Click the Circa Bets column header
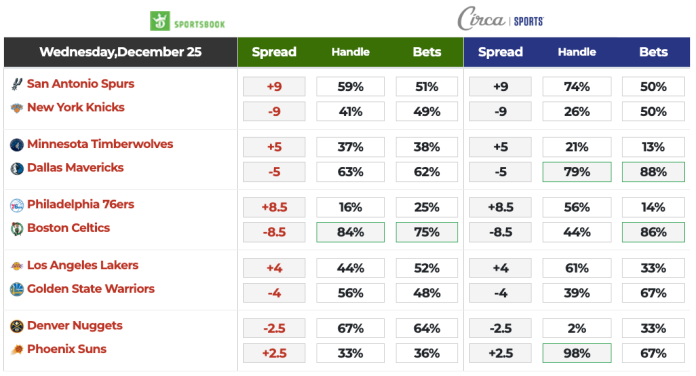 pos(653,52)
